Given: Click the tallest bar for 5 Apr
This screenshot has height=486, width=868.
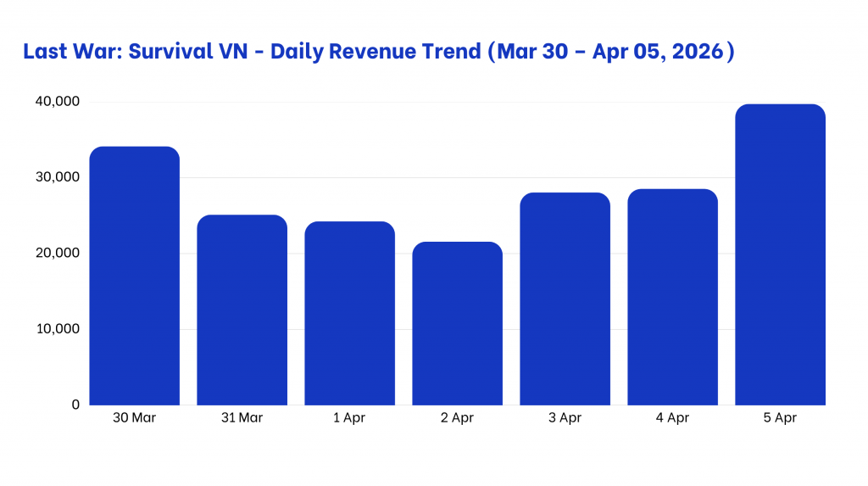Looking at the screenshot, I should [x=780, y=254].
